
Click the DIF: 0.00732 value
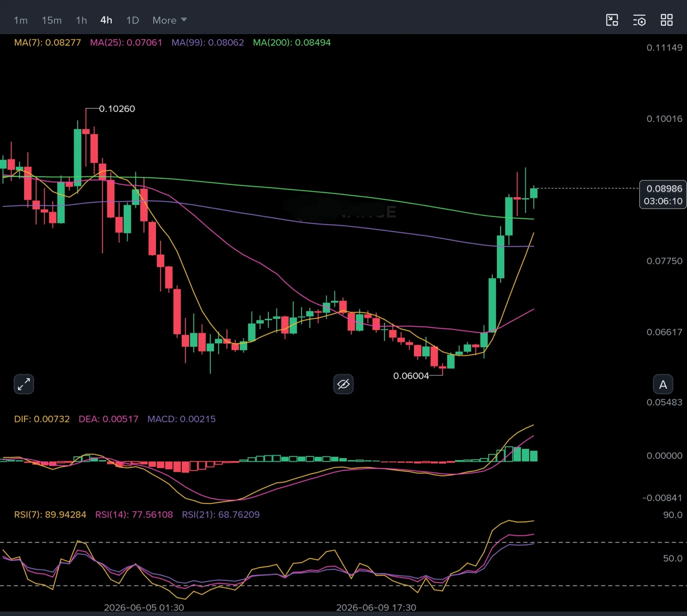tap(42, 419)
